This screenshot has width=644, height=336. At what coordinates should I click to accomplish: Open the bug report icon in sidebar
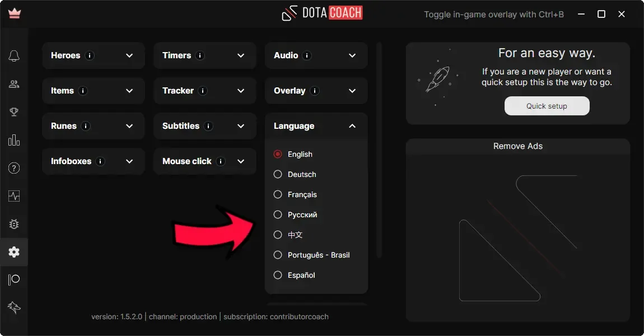pos(14,224)
